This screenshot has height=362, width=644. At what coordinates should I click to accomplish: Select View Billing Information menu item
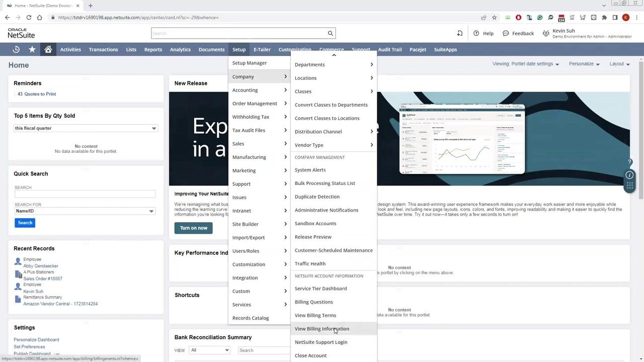point(334,329)
